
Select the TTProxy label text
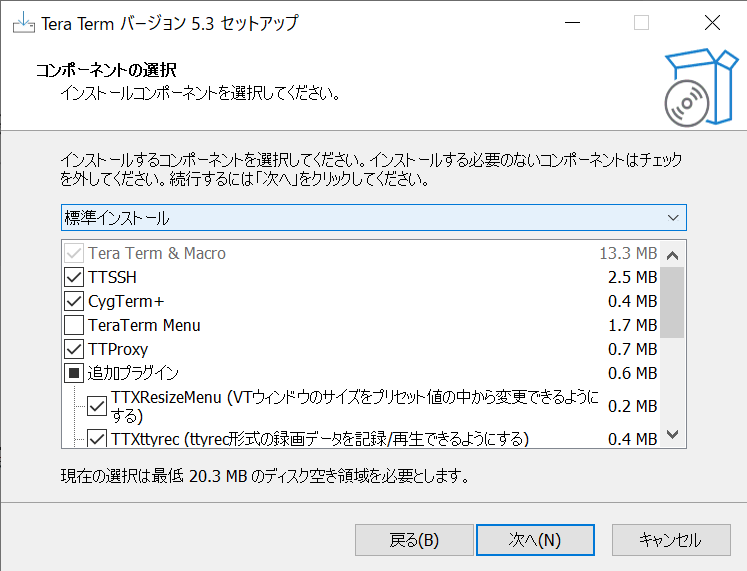[x=118, y=350]
